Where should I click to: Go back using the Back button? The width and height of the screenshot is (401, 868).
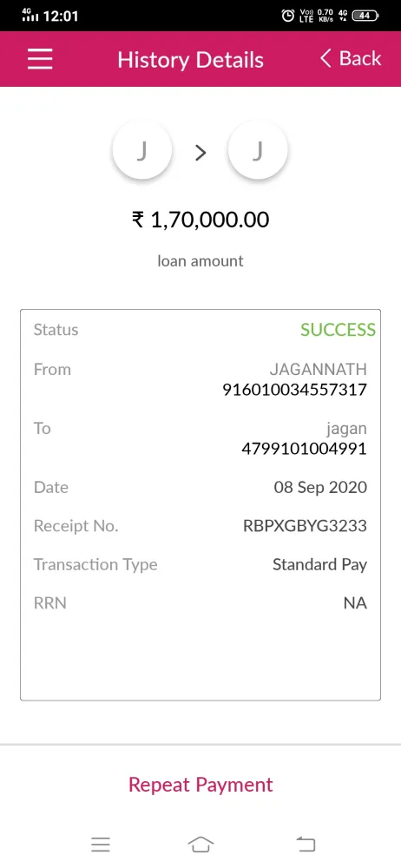click(x=351, y=58)
